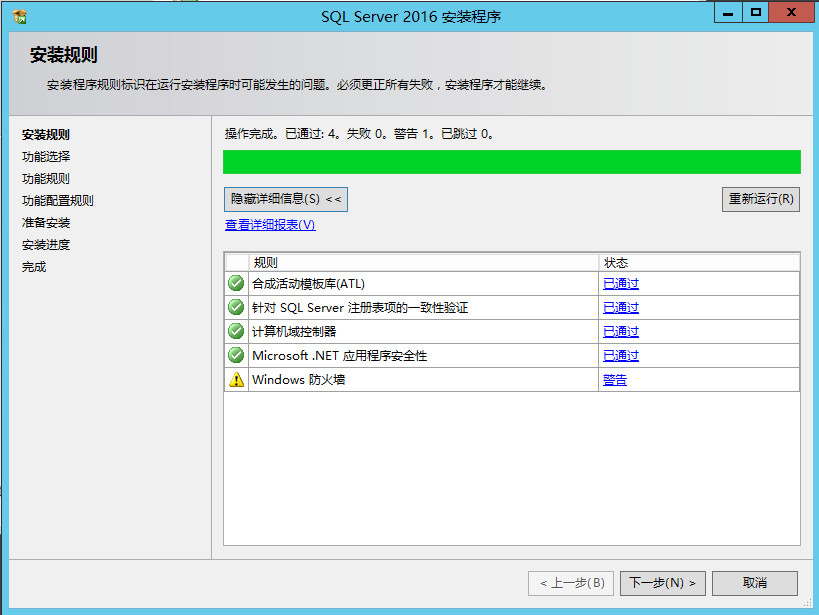
Task: Open 已通过 link for SQL Server registry rule
Action: (621, 308)
